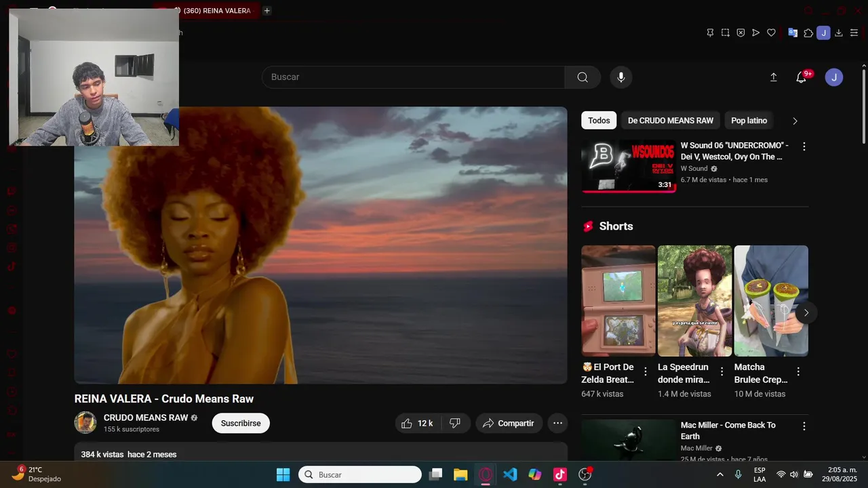Open the YouTube notifications bell

pyautogui.click(x=801, y=77)
